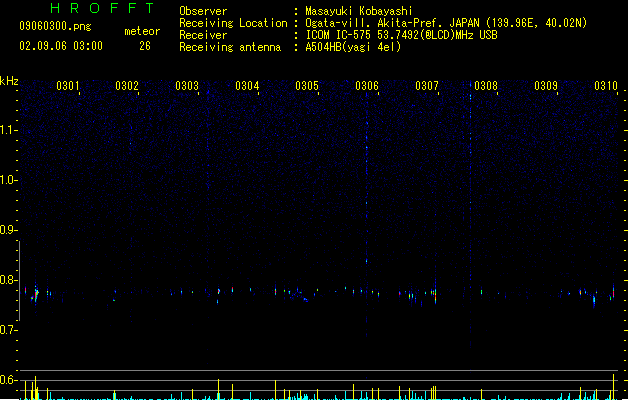This screenshot has width=629, height=400.
Task: Click time marker 0308
Action: click(486, 86)
